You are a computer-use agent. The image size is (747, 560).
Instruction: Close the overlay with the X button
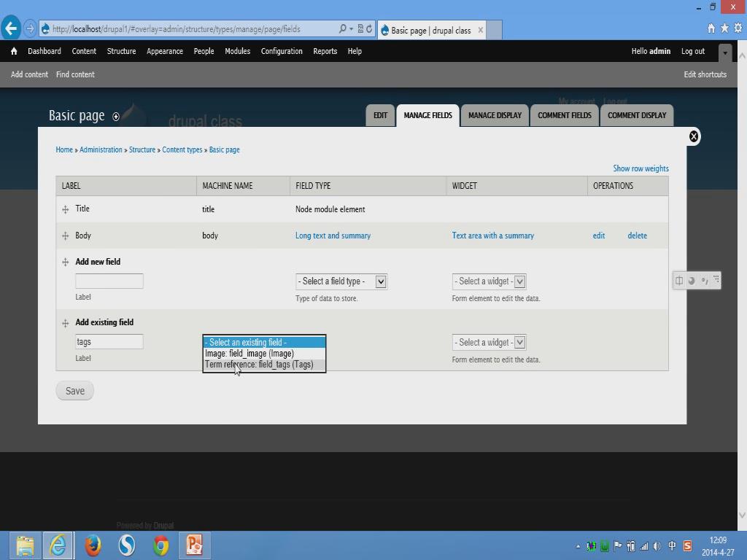pos(694,136)
